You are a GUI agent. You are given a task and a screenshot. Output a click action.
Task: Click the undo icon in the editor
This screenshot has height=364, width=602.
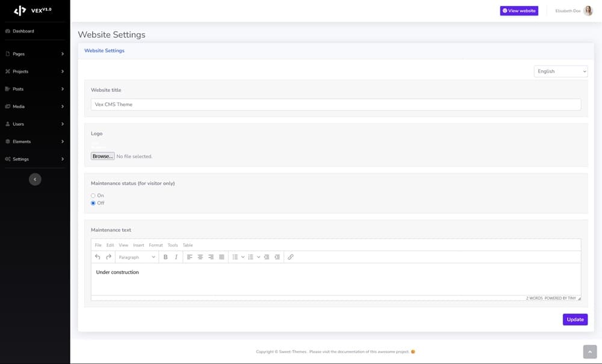coord(98,257)
